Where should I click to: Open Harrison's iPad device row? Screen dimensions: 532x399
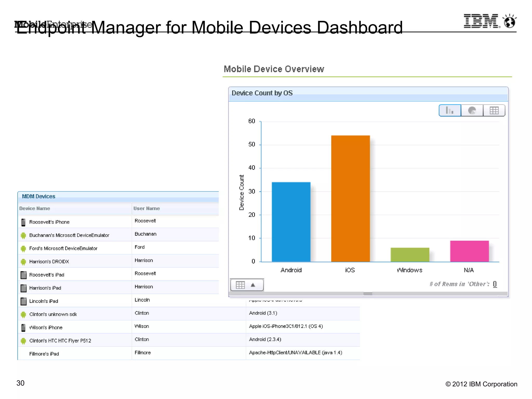(x=118, y=288)
